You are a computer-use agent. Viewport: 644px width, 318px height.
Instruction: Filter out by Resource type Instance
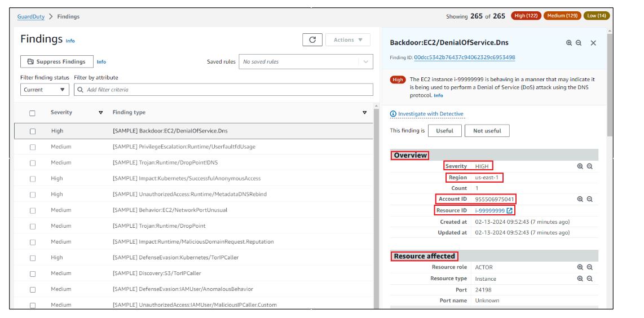pos(590,279)
